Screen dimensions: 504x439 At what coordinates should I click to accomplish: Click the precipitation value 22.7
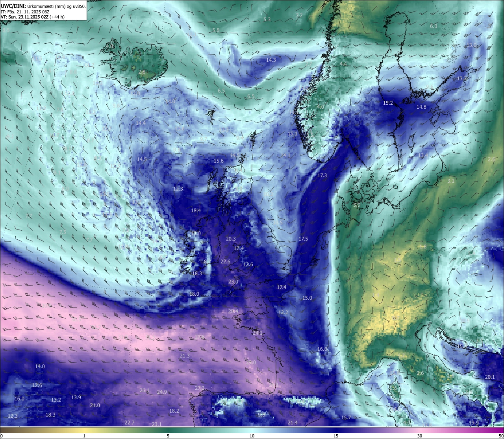pyautogui.click(x=130, y=422)
